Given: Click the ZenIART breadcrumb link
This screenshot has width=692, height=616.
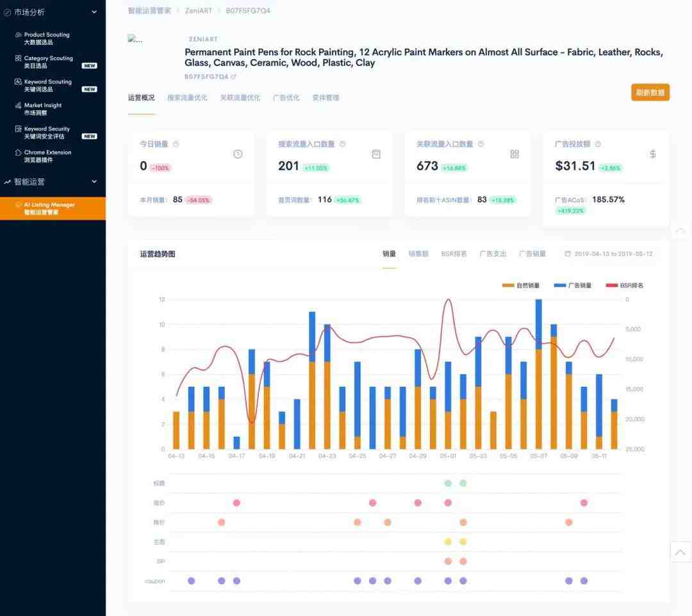Looking at the screenshot, I should coord(198,11).
